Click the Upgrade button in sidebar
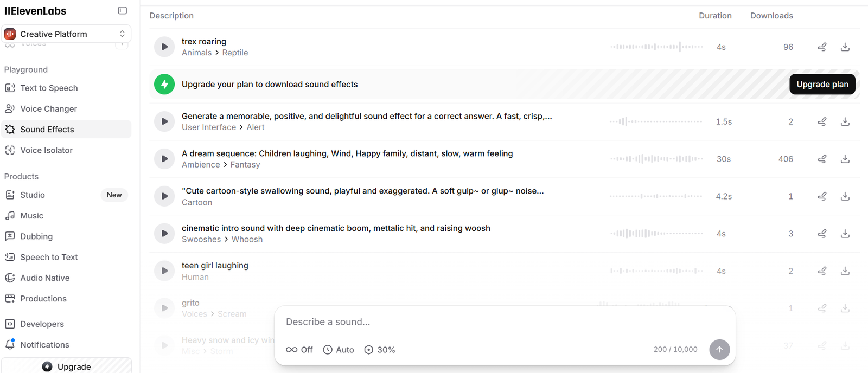The height and width of the screenshot is (373, 868). [x=67, y=366]
